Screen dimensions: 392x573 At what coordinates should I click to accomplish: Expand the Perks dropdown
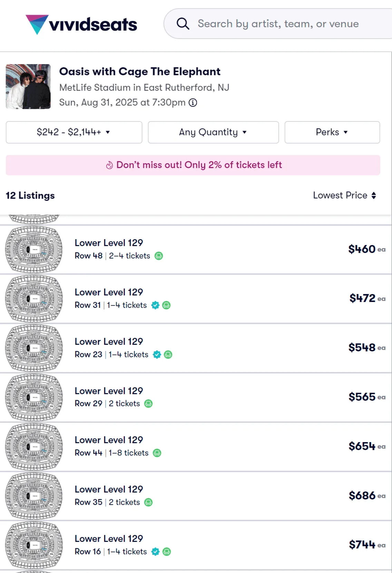pos(332,132)
